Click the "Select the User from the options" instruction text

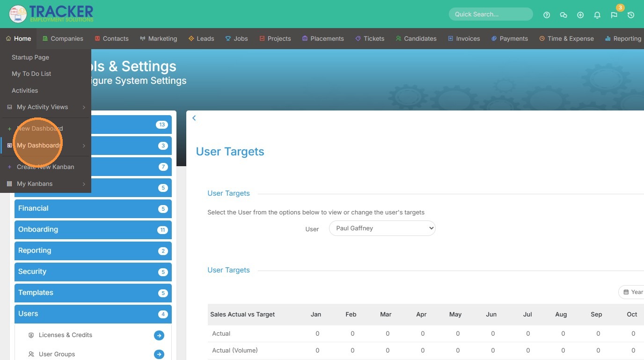316,213
